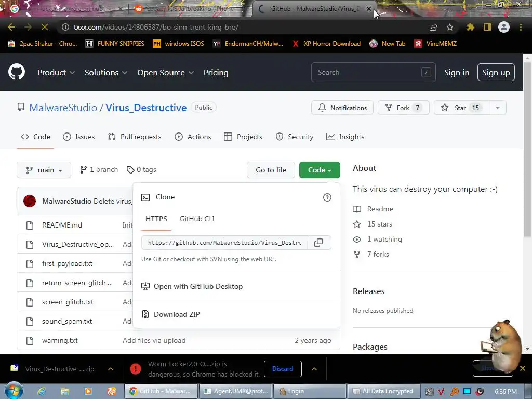Open the extensions puzzle icon

tap(470, 27)
